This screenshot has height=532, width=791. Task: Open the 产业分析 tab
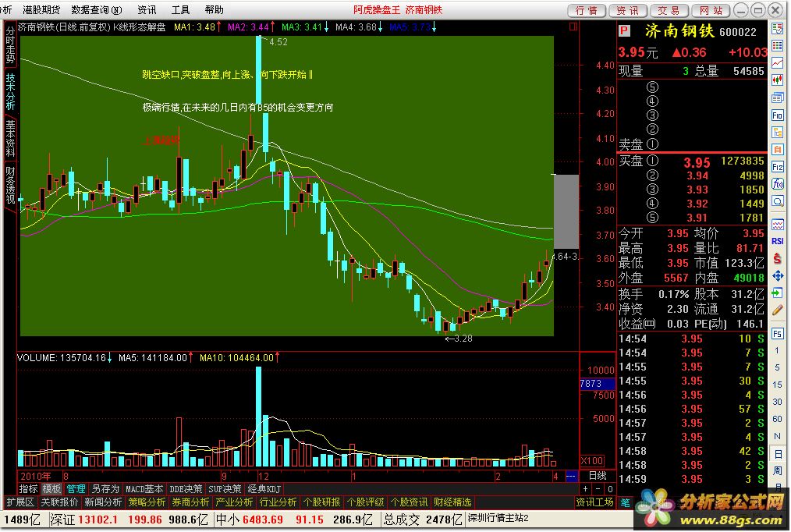tap(234, 502)
